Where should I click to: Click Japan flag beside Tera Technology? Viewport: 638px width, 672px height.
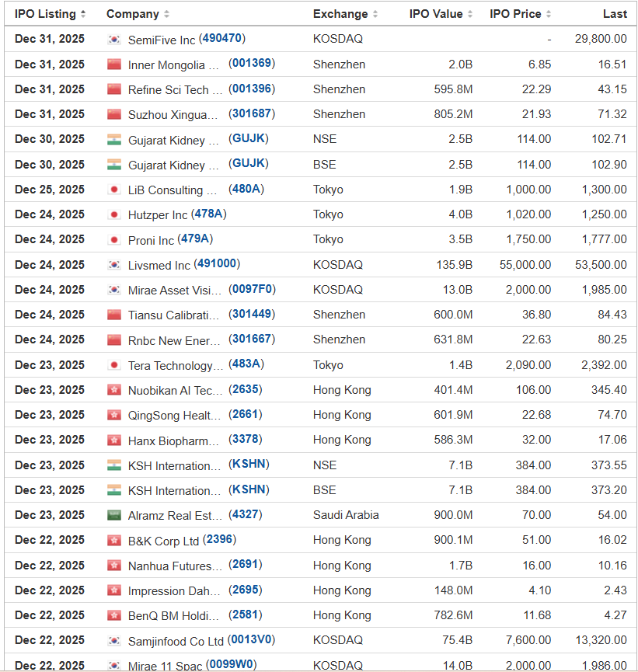(x=114, y=365)
